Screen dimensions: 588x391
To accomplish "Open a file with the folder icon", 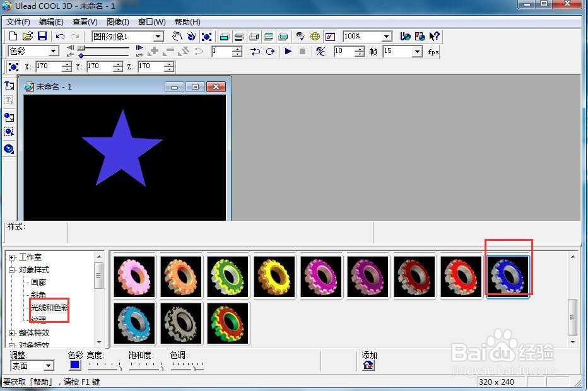I will pyautogui.click(x=28, y=37).
